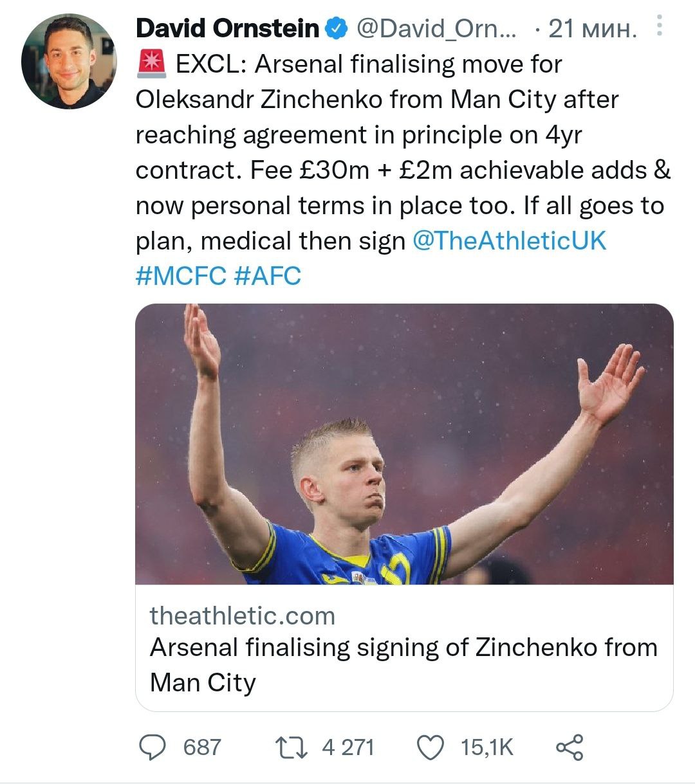The width and height of the screenshot is (695, 784).
Task: Click the Zinchenko article preview image
Action: (x=404, y=444)
